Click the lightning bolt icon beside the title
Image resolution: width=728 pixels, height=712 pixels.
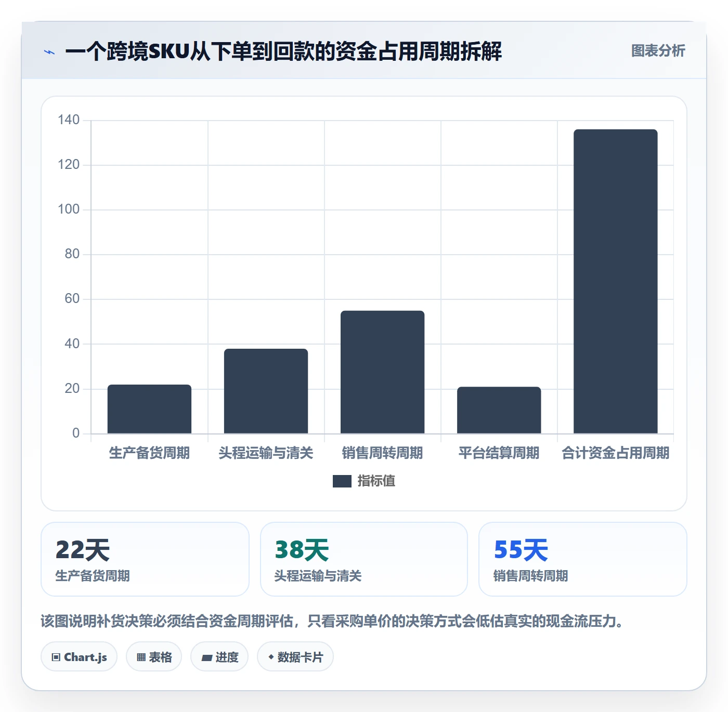[x=49, y=52]
